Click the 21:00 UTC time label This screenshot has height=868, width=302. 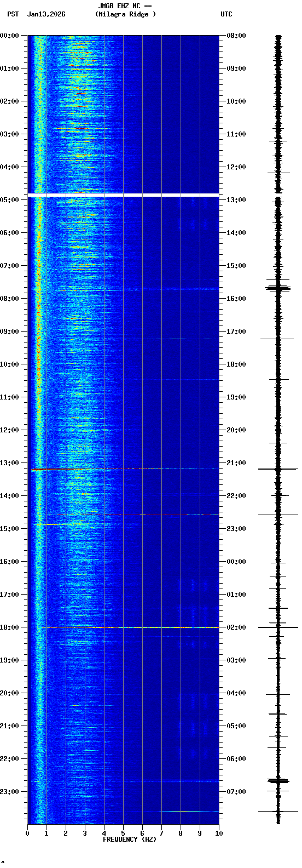[236, 463]
